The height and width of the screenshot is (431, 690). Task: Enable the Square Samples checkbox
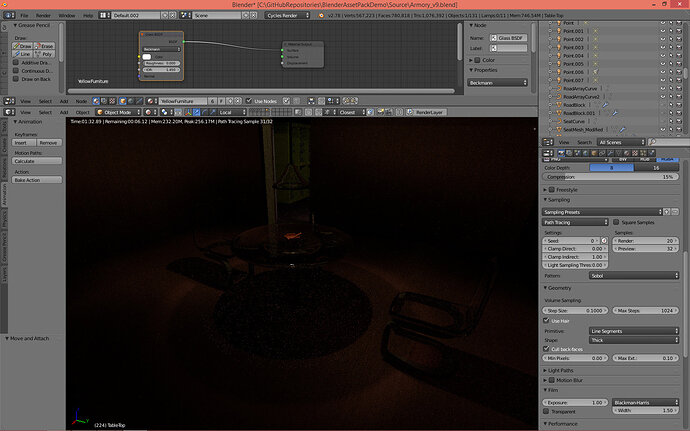[x=616, y=222]
